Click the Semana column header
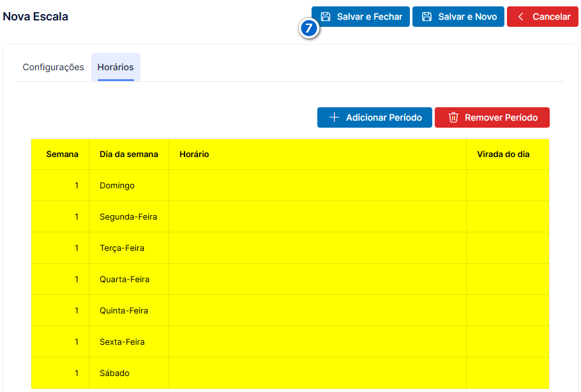The height and width of the screenshot is (392, 581). point(61,154)
